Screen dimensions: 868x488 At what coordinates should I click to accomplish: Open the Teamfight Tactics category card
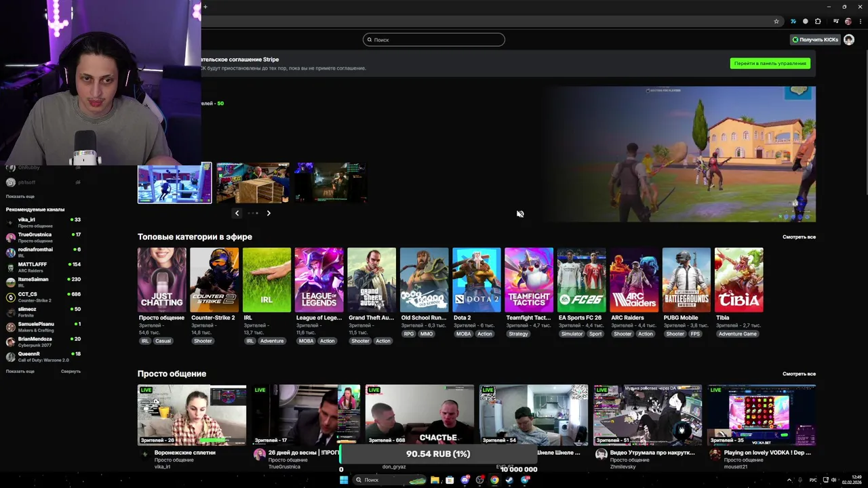point(529,280)
